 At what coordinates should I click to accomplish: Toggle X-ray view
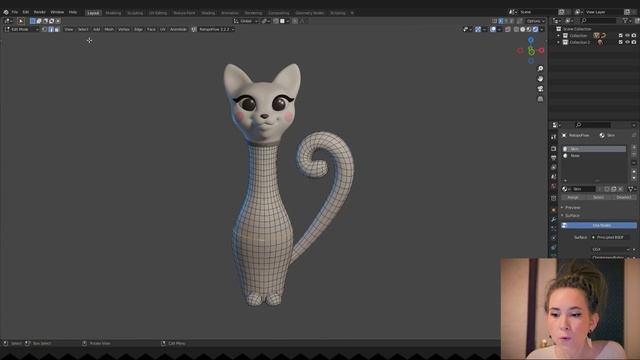point(508,29)
